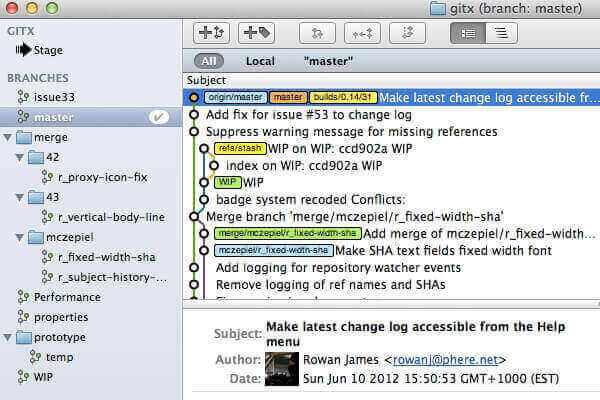Click the branch icon beside issue33
Viewport: 600px width, 400px height.
click(x=23, y=97)
